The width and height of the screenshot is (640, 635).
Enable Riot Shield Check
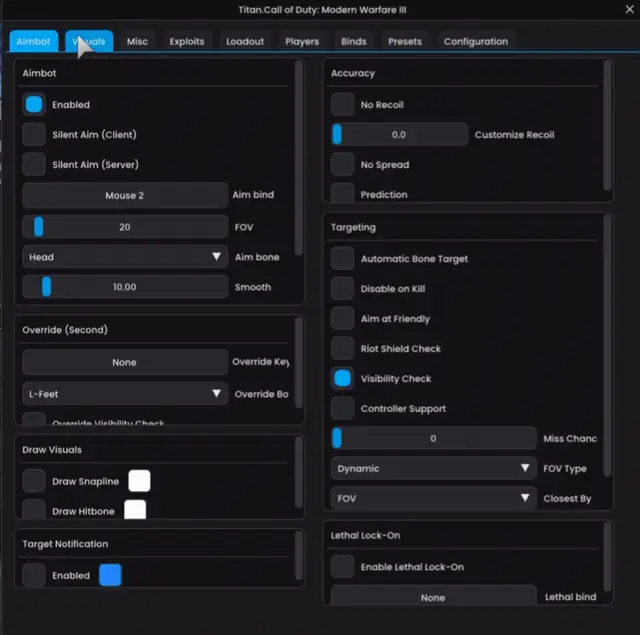tap(342, 349)
